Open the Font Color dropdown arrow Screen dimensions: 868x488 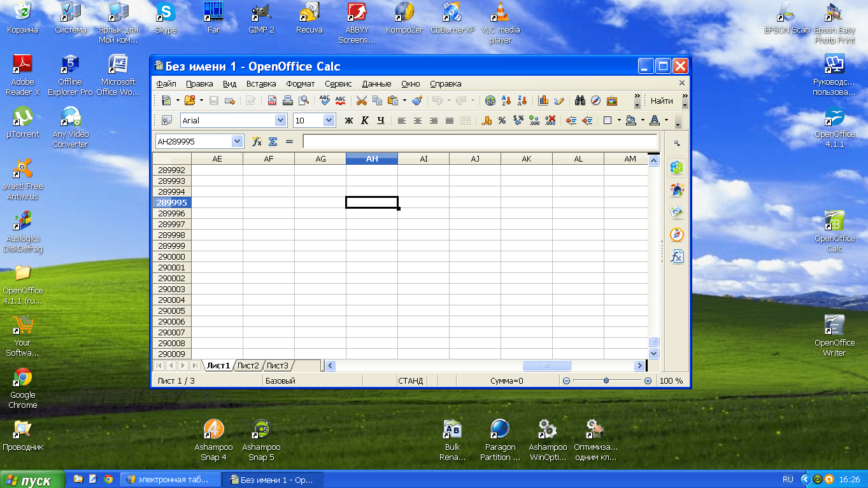pyautogui.click(x=666, y=120)
